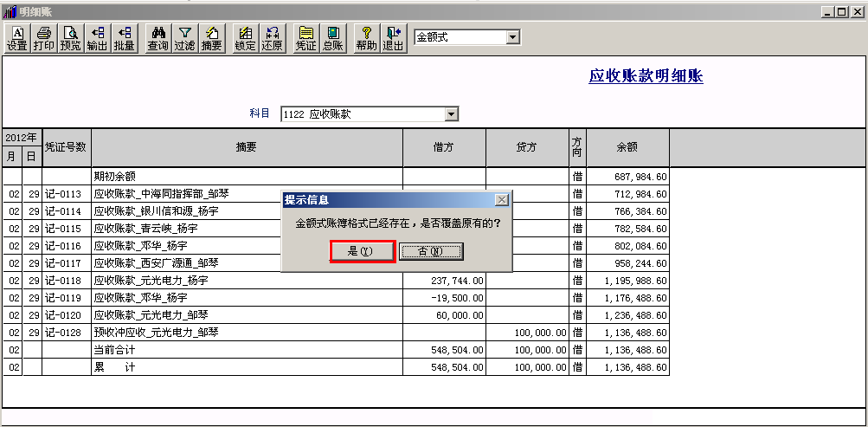Confirm overwrite with 是(Y) button
This screenshot has width=868, height=427.
362,251
